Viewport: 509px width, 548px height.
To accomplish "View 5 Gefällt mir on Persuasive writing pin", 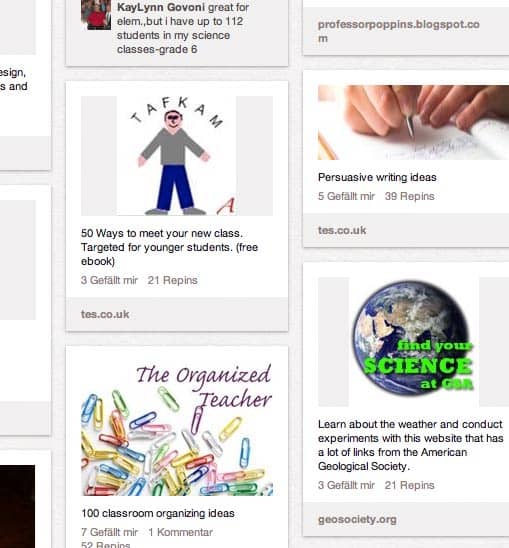I will 346,196.
